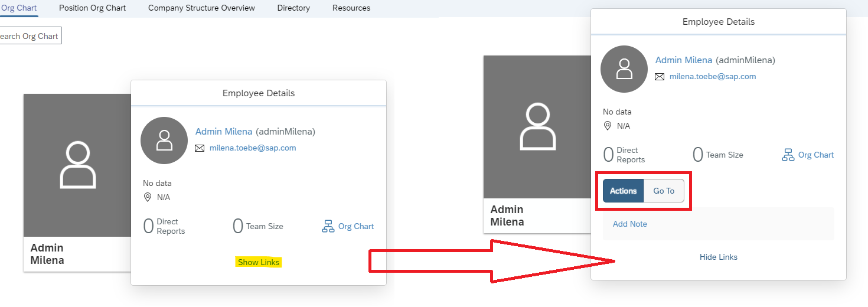Image resolution: width=868 pixels, height=307 pixels.
Task: Click the envelope email icon in left card
Action: tap(200, 148)
